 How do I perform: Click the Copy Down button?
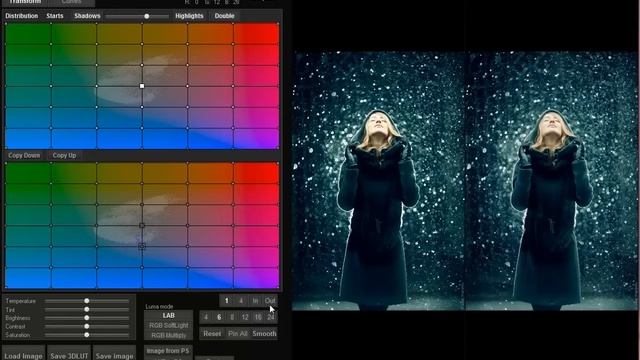pos(24,156)
